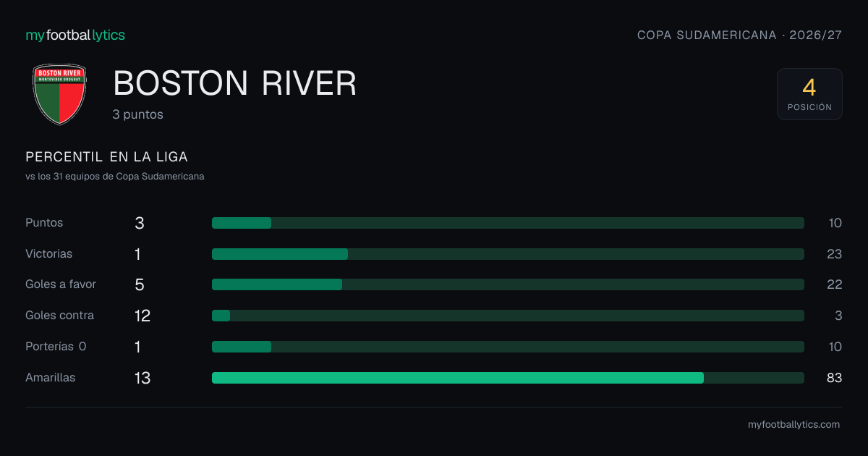This screenshot has height=456, width=868.
Task: Click the Goles a favor progress bar
Action: click(508, 284)
